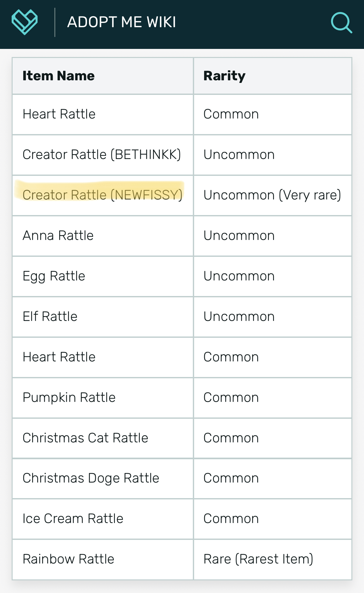Click the "Rare (Rarest Item)" rarity cell
Image resolution: width=364 pixels, height=593 pixels.
[258, 559]
